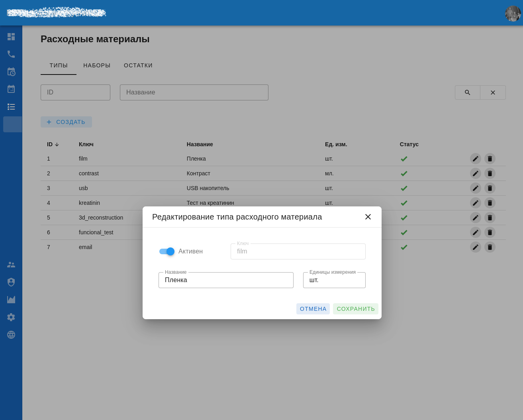Open the user avatar in header
The image size is (523, 420).
point(513,14)
